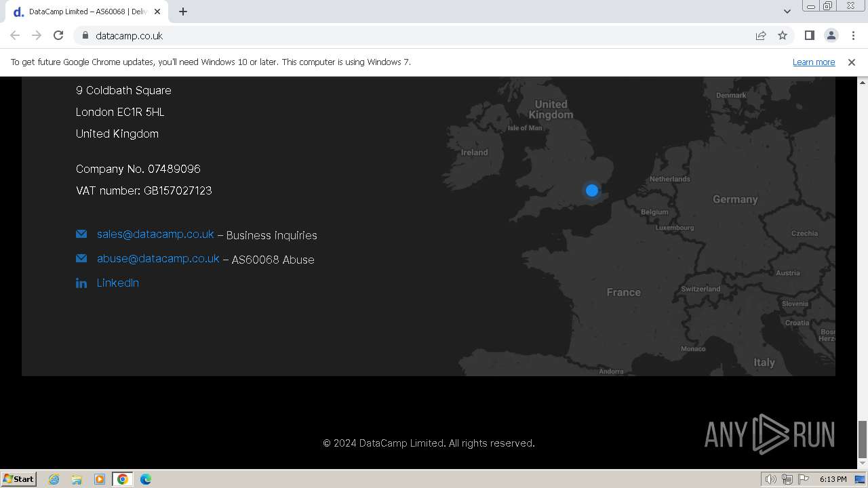
Task: Open a new tab with plus button
Action: tap(183, 12)
